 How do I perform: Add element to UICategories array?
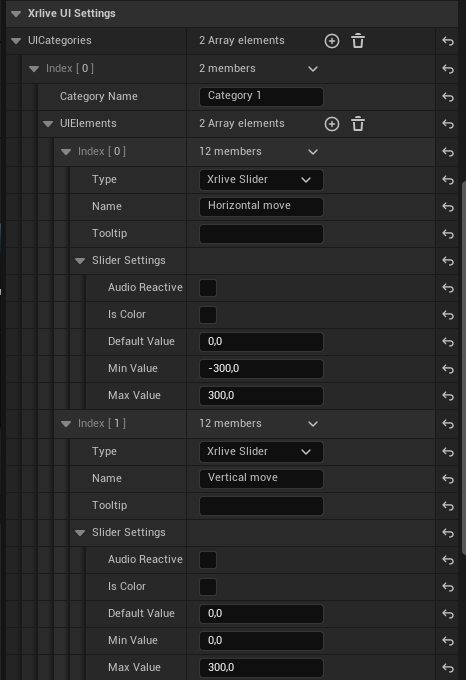pyautogui.click(x=332, y=41)
